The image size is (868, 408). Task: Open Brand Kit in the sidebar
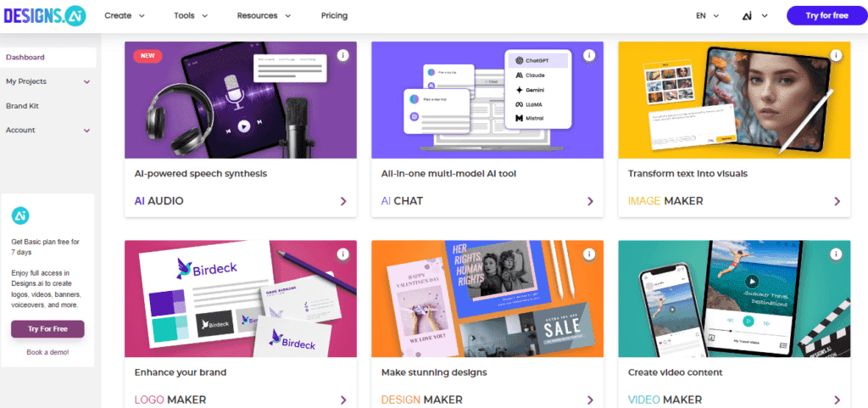[x=22, y=106]
